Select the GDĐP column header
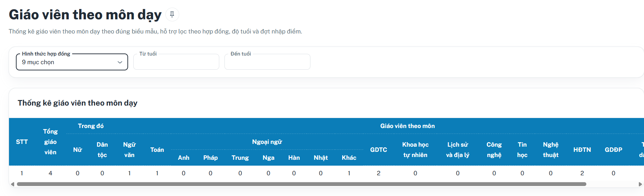The width and height of the screenshot is (644, 196). pyautogui.click(x=614, y=150)
